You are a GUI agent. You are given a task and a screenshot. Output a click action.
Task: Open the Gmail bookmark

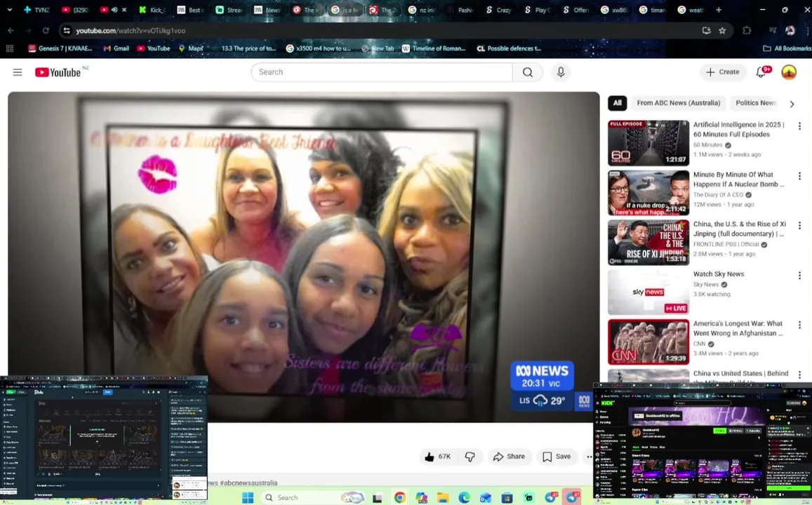click(x=116, y=48)
